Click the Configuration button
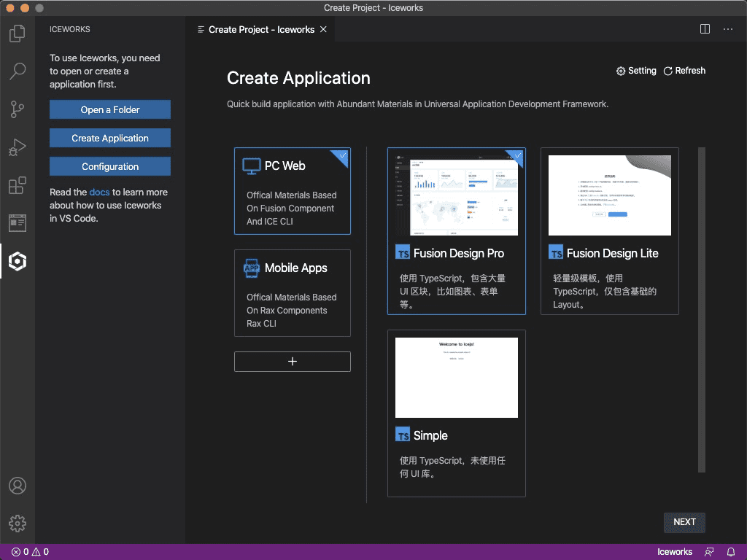Image resolution: width=747 pixels, height=560 pixels. pos(110,167)
